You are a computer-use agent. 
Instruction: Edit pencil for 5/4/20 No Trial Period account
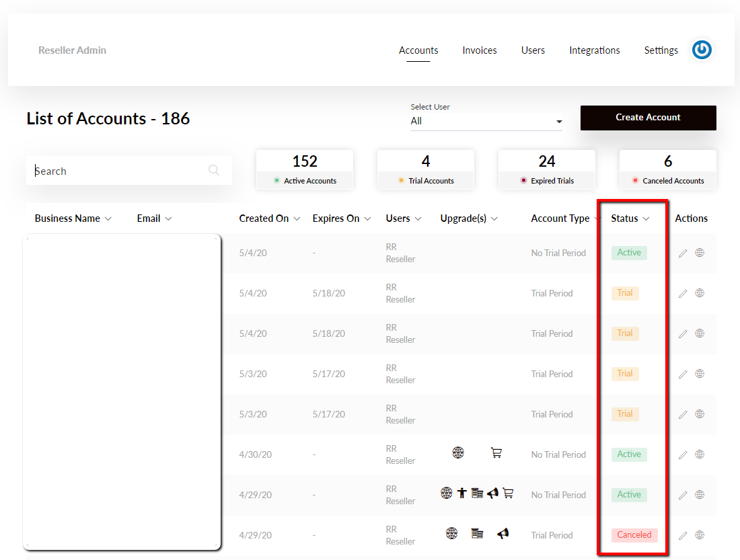683,253
